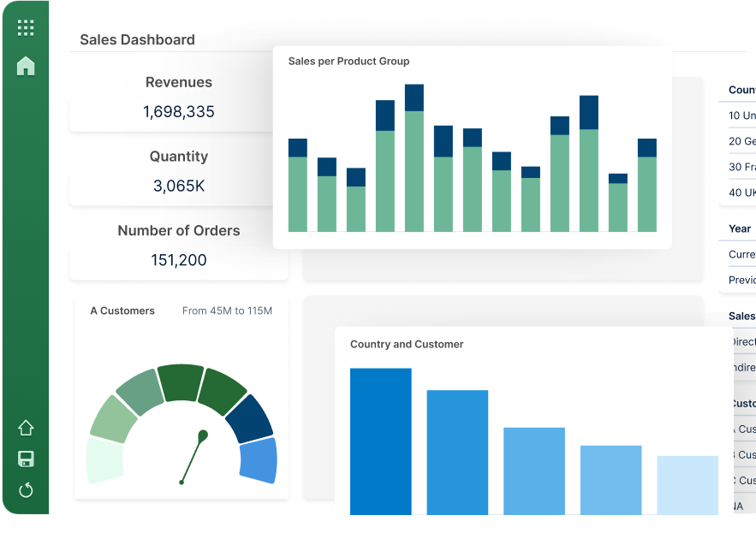Select the Previous year filter
Image resolution: width=756 pixels, height=533 pixels.
click(x=741, y=280)
